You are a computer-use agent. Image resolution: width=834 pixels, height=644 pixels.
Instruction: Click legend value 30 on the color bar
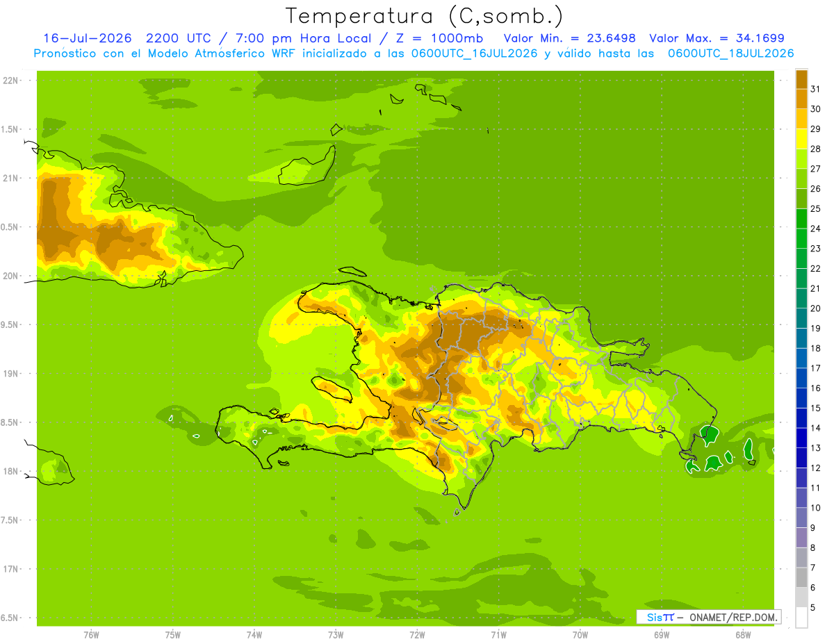[815, 109]
